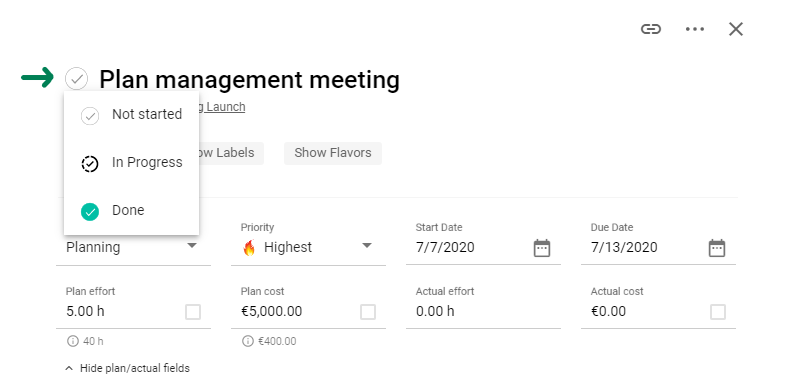Tick the Actual cost checkbox

[718, 312]
